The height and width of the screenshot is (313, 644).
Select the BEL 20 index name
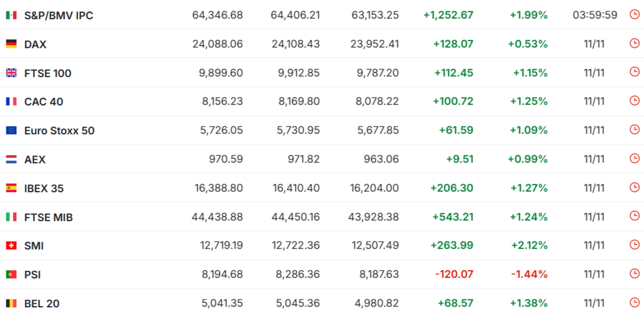click(x=42, y=304)
